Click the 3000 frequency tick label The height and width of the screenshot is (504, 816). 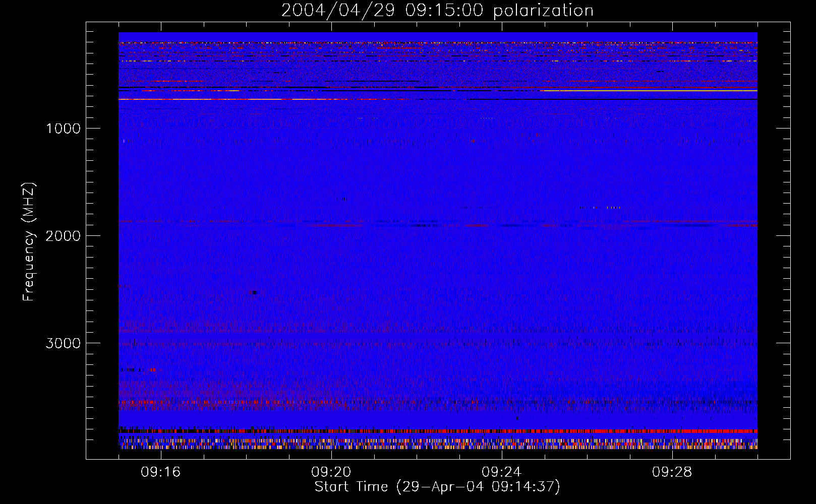[63, 343]
